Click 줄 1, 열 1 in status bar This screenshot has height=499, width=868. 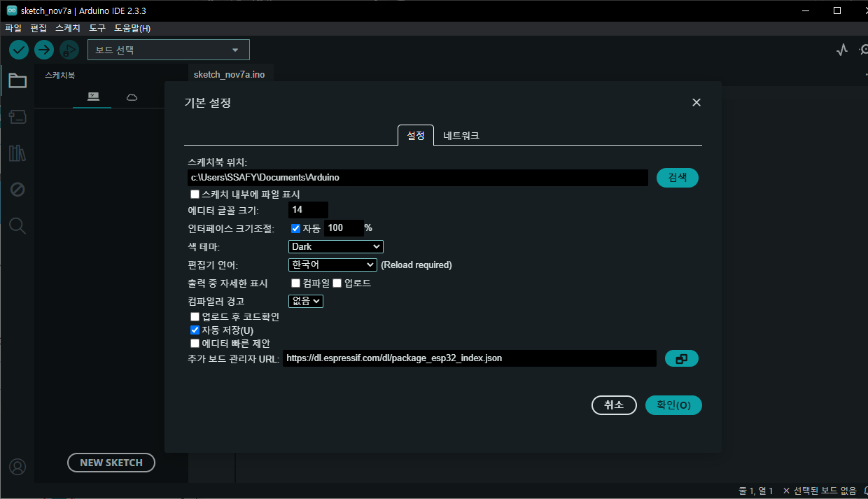pyautogui.click(x=756, y=491)
